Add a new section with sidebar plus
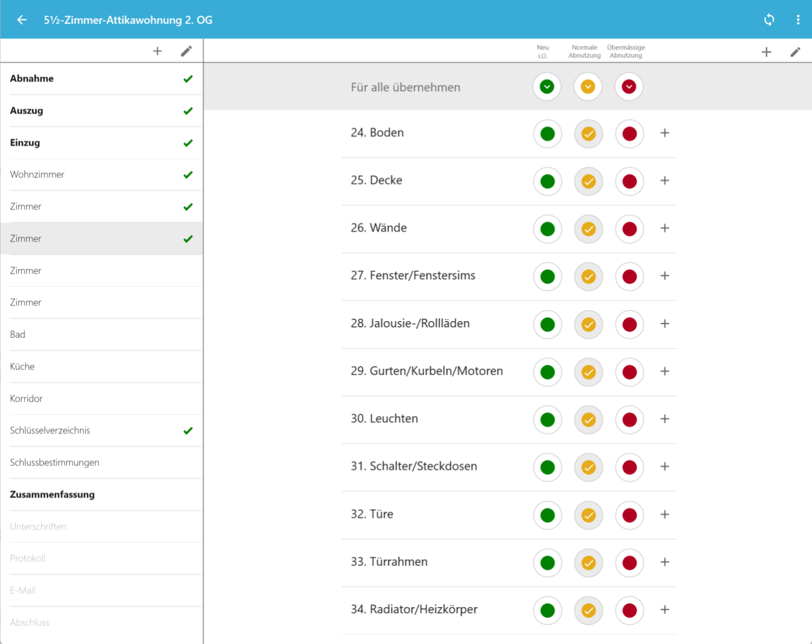This screenshot has width=812, height=644. 157,51
